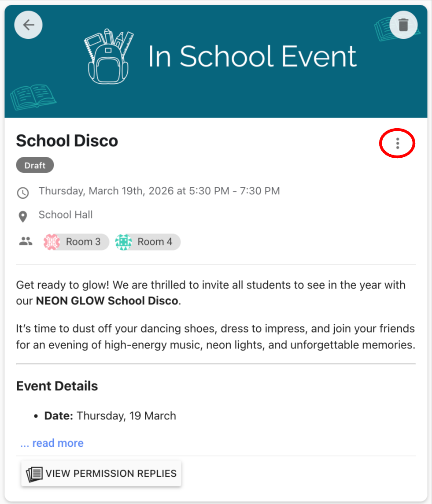Viewport: 432px width, 504px height.
Task: Click the School Disco title
Action: 67,141
